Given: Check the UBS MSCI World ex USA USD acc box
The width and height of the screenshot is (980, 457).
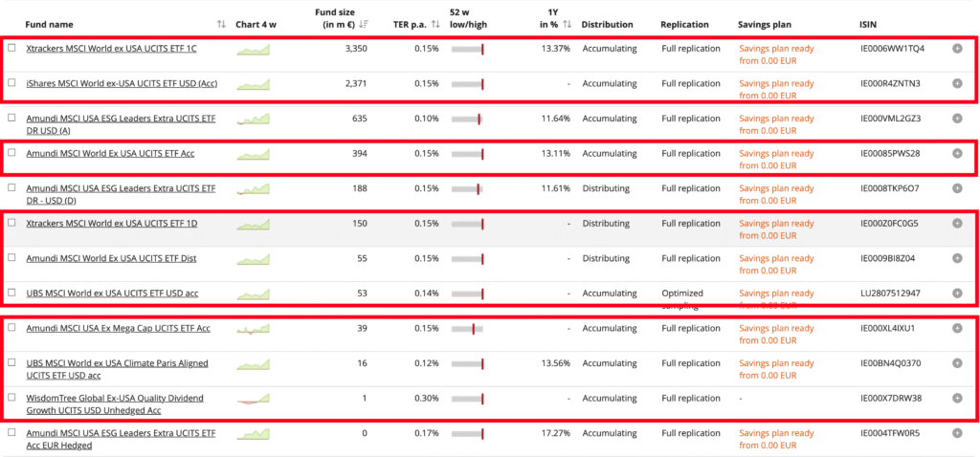Looking at the screenshot, I should (11, 294).
